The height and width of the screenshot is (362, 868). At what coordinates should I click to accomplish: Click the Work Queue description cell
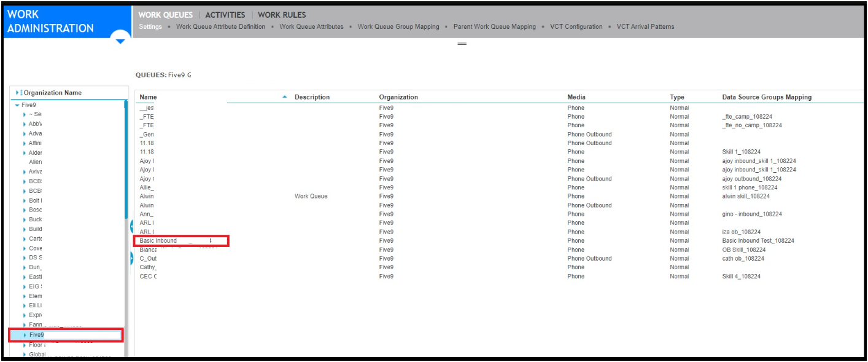pos(311,197)
